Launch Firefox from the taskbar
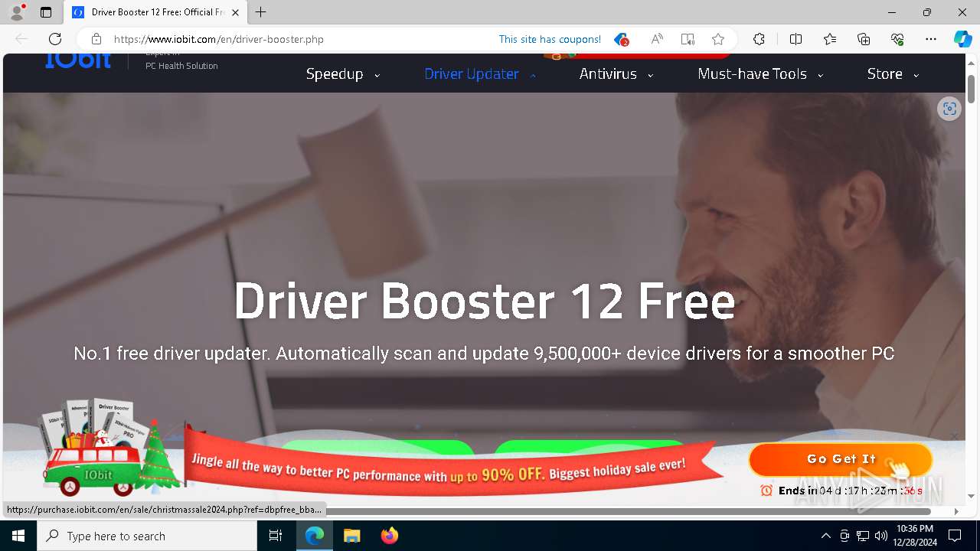 tap(389, 536)
